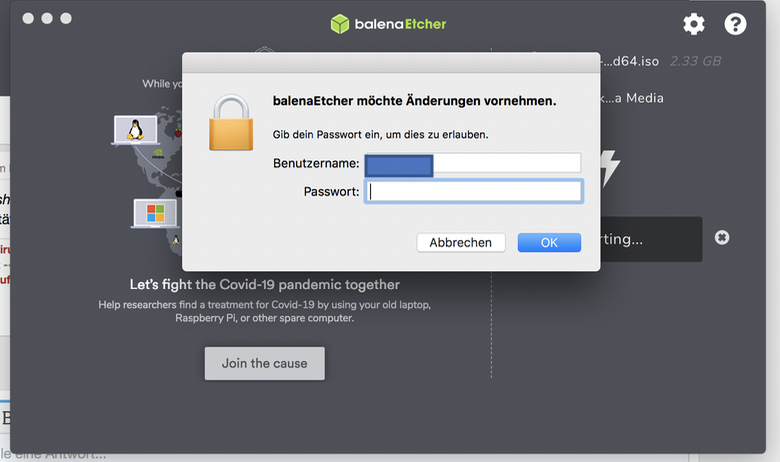The width and height of the screenshot is (780, 462).
Task: Click the Linux penguin laptop illustration
Action: click(135, 130)
